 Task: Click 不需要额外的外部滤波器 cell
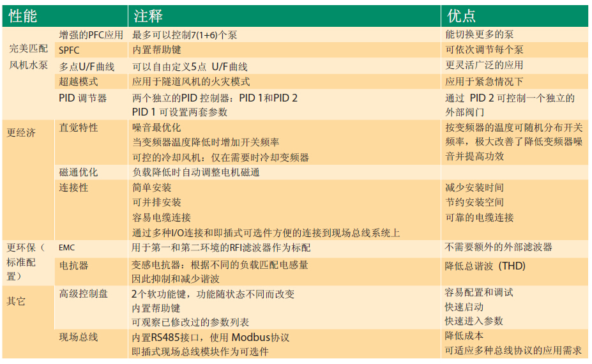point(498,247)
